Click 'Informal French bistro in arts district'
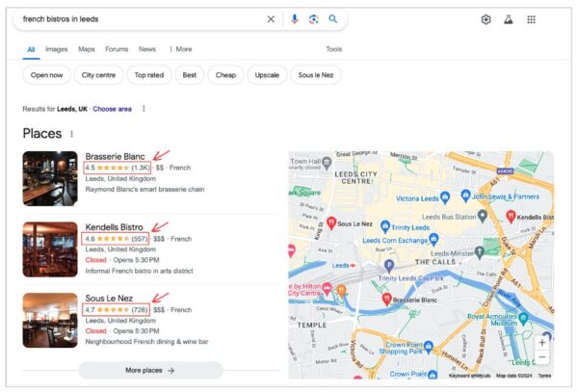Image resolution: width=578 pixels, height=392 pixels. pyautogui.click(x=140, y=272)
